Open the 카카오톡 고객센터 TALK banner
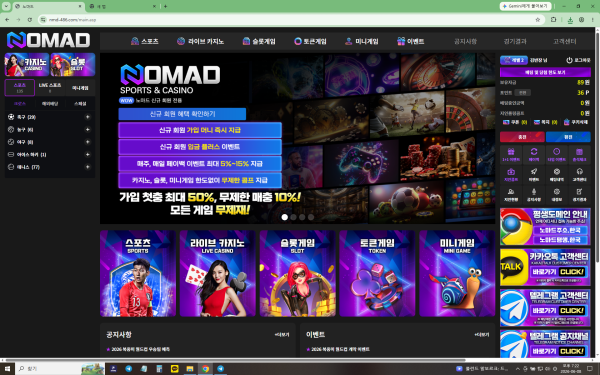 [545, 267]
